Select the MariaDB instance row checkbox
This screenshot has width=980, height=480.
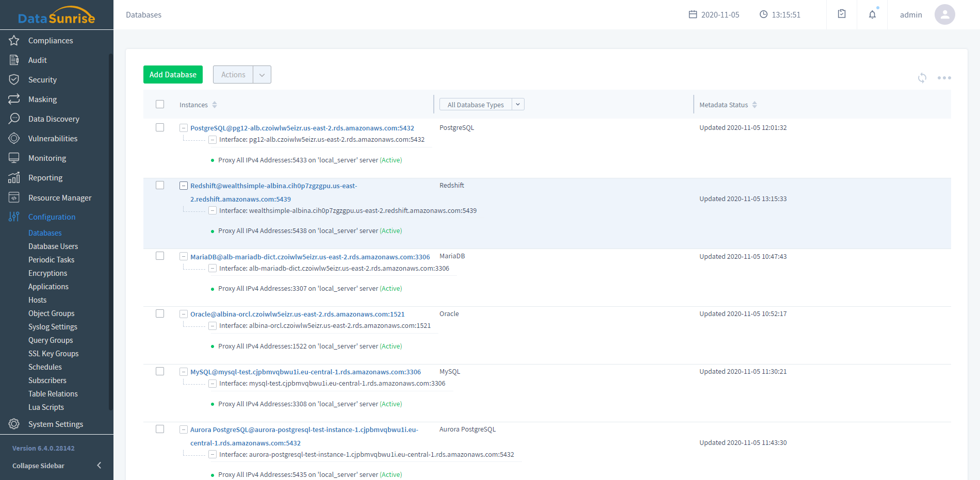coord(160,256)
